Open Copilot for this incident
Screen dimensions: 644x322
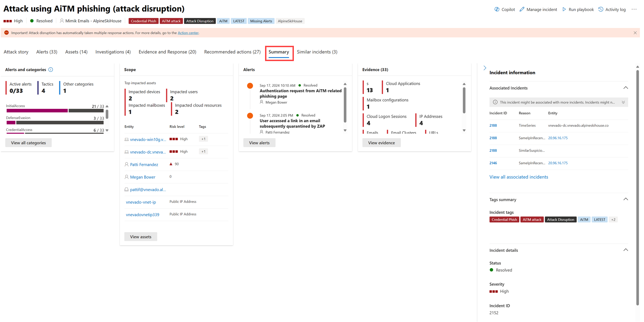click(504, 9)
